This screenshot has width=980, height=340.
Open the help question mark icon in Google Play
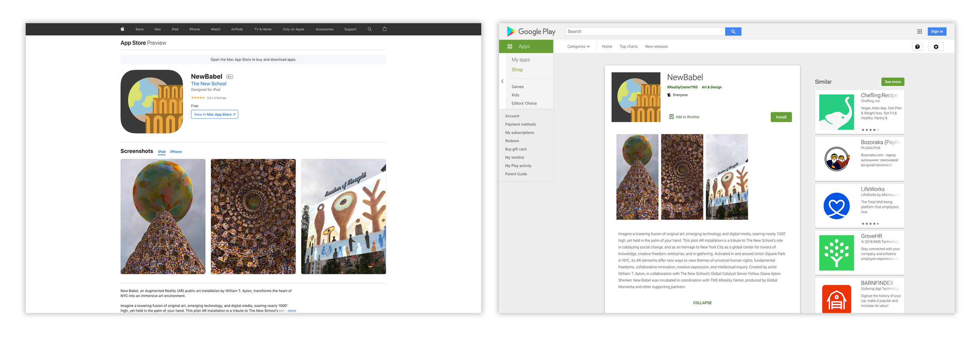coord(917,47)
